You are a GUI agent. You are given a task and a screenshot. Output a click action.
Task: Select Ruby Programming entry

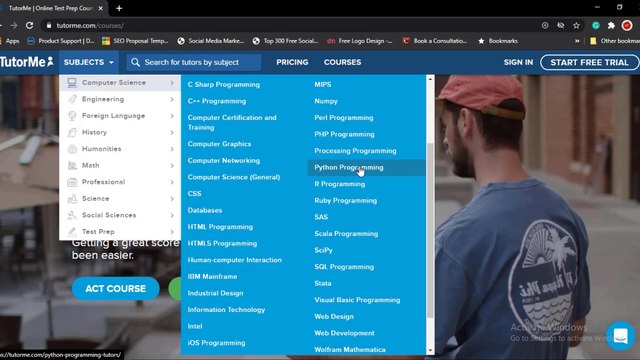345,200
